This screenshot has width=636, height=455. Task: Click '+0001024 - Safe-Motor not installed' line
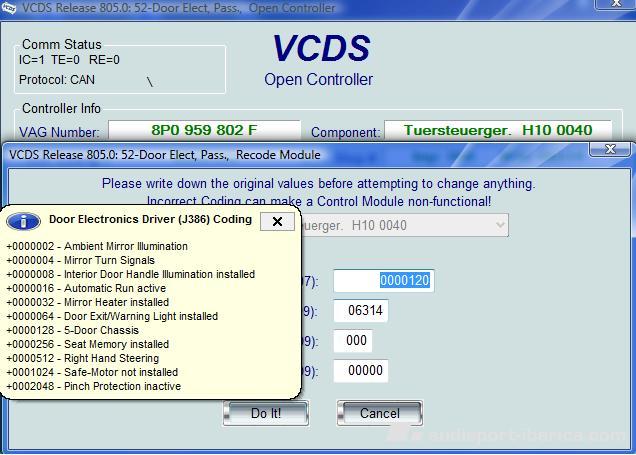tap(92, 372)
